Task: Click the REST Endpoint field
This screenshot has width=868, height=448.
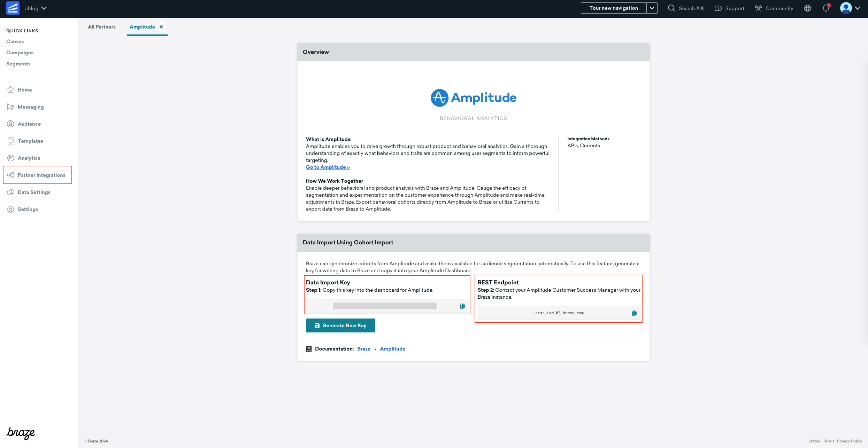Action: pyautogui.click(x=559, y=313)
